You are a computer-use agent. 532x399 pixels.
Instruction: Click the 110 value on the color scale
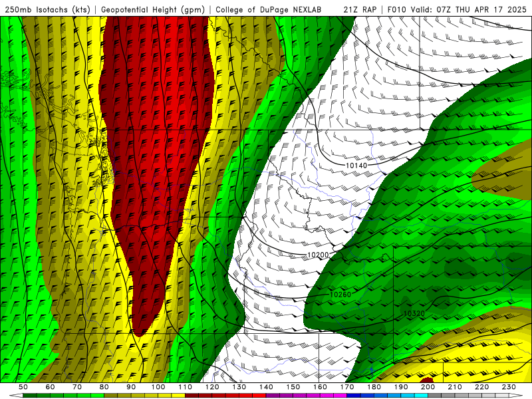pyautogui.click(x=186, y=387)
